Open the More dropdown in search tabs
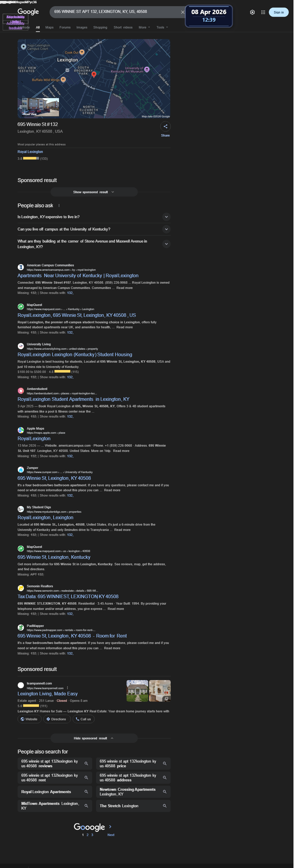 144,27
